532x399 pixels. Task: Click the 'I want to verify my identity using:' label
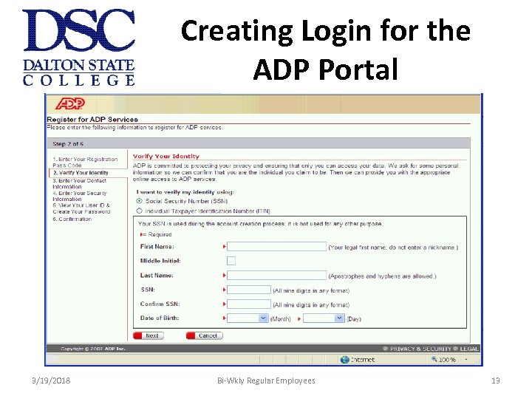click(x=185, y=192)
